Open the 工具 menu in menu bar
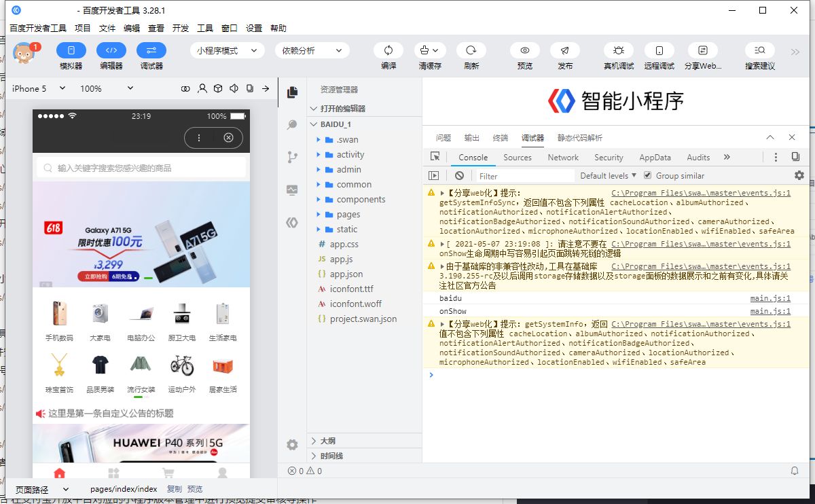 [205, 29]
